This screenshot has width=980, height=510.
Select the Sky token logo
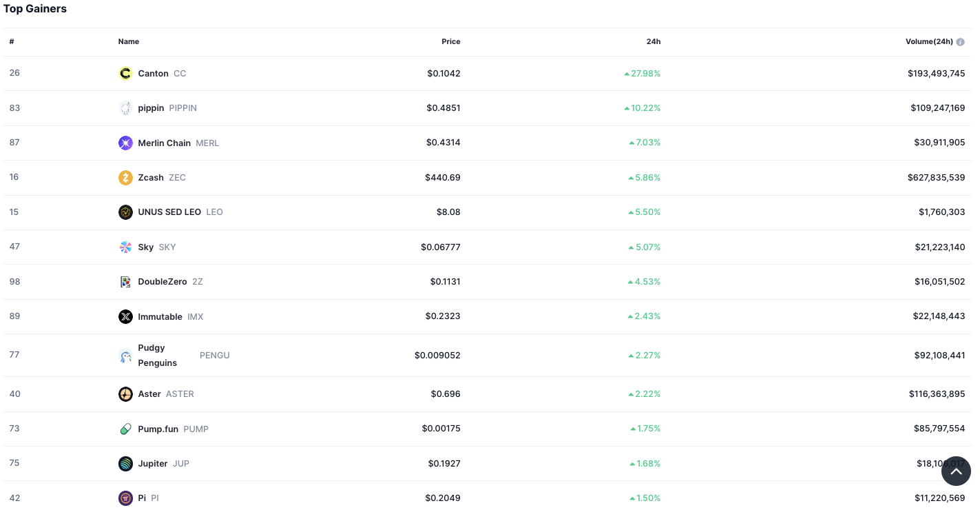pyautogui.click(x=125, y=247)
